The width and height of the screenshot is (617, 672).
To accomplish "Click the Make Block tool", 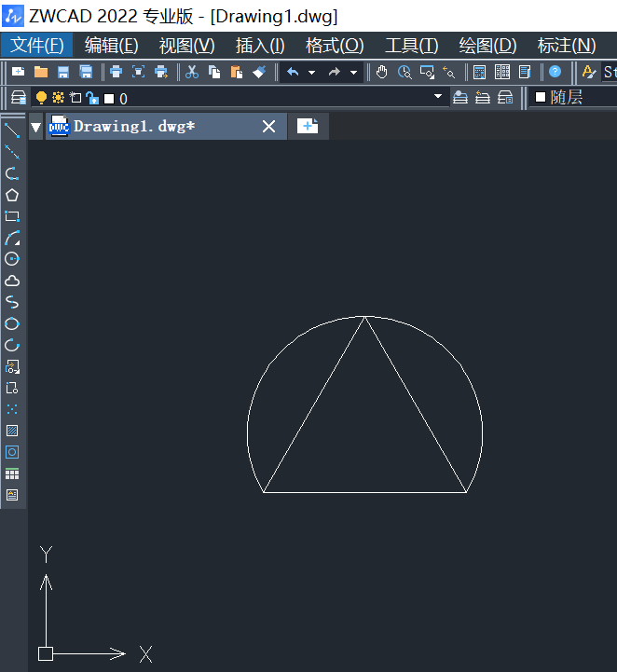I will click(12, 388).
